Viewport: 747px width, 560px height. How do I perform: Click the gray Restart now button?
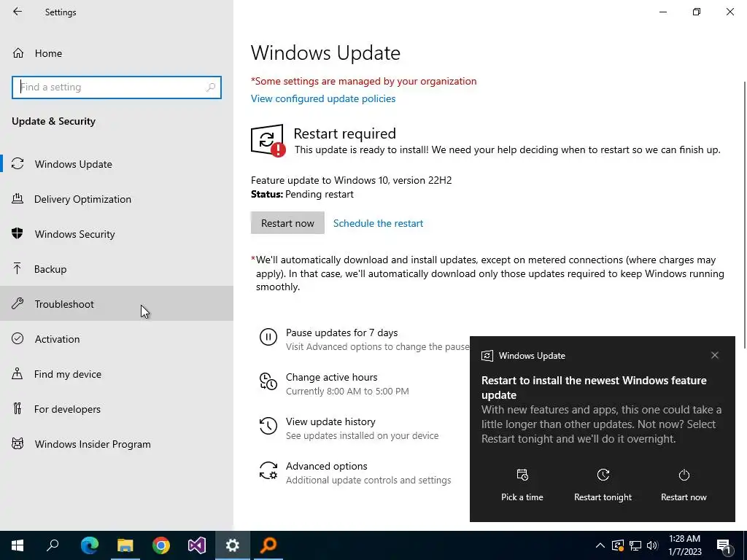pyautogui.click(x=287, y=223)
